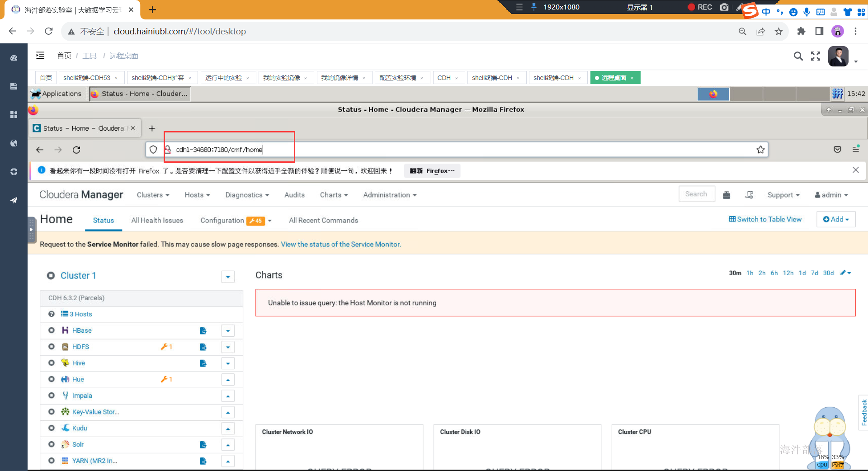The width and height of the screenshot is (868, 471).
Task: Open the Cluster 1 link
Action: pos(78,276)
